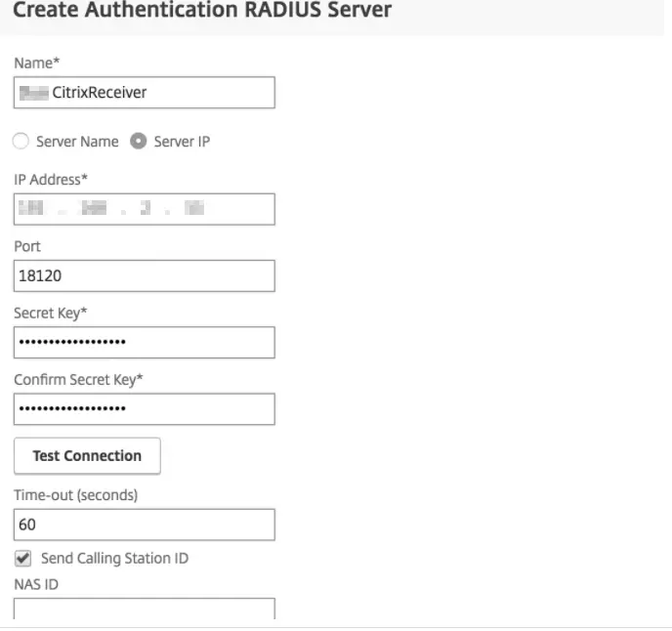The height and width of the screenshot is (631, 672).
Task: Click into the Name text field
Action: (144, 93)
